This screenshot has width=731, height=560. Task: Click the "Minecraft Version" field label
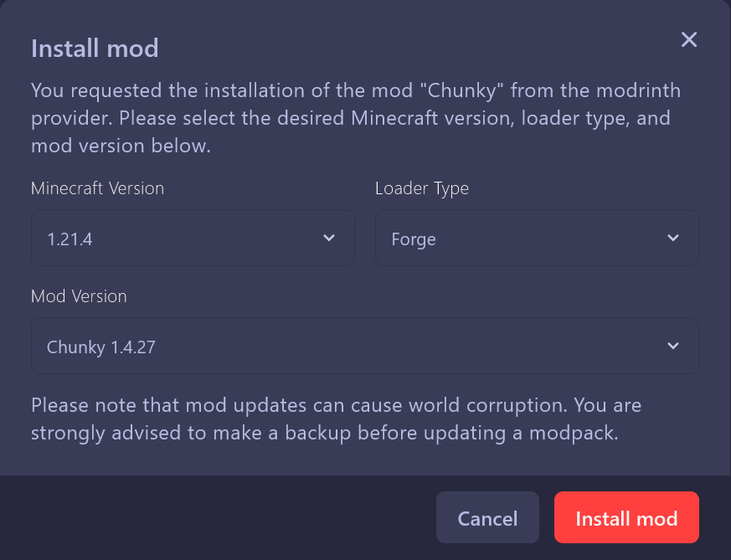[97, 188]
